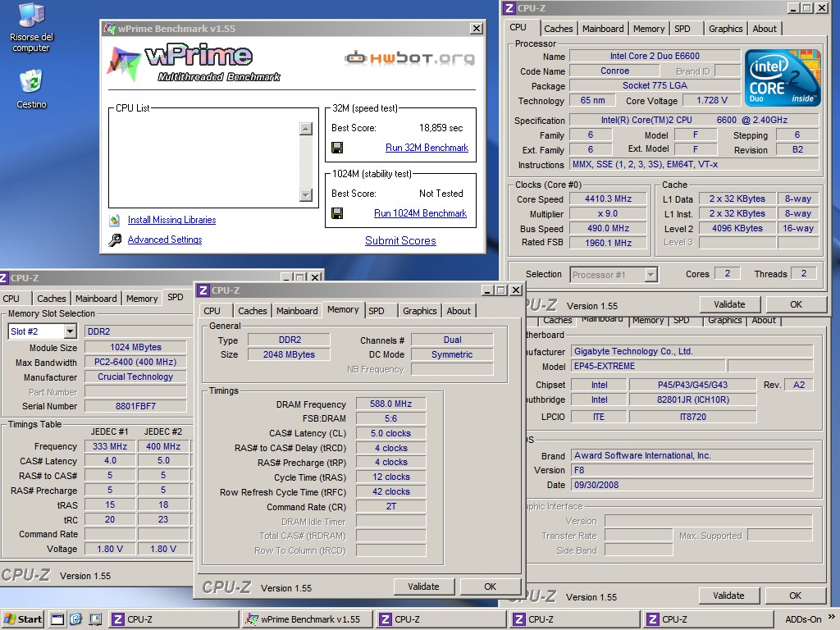Click the Intel Core 2 Duo E6600 name field

(x=655, y=57)
